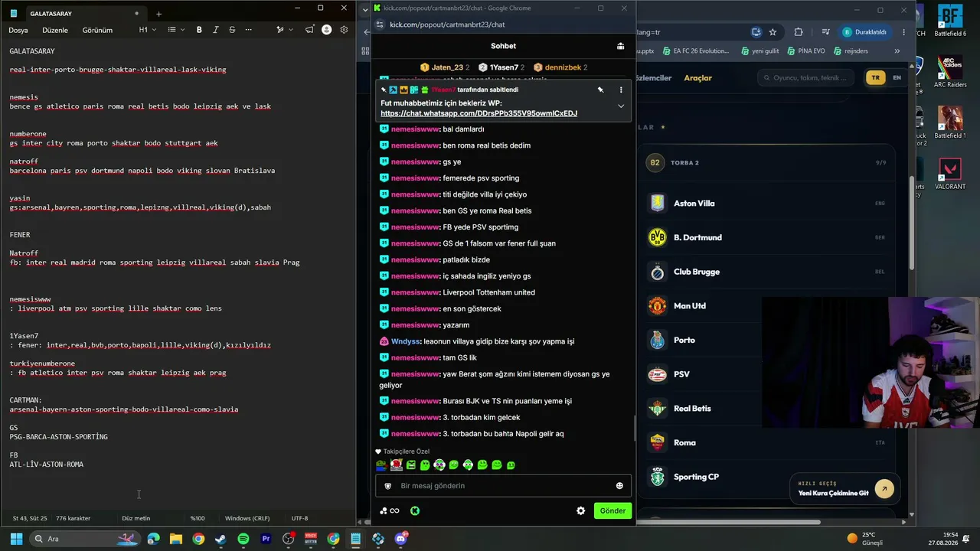Screen dimensions: 980x551
Task: Unpin the pinned chat message
Action: pos(600,90)
